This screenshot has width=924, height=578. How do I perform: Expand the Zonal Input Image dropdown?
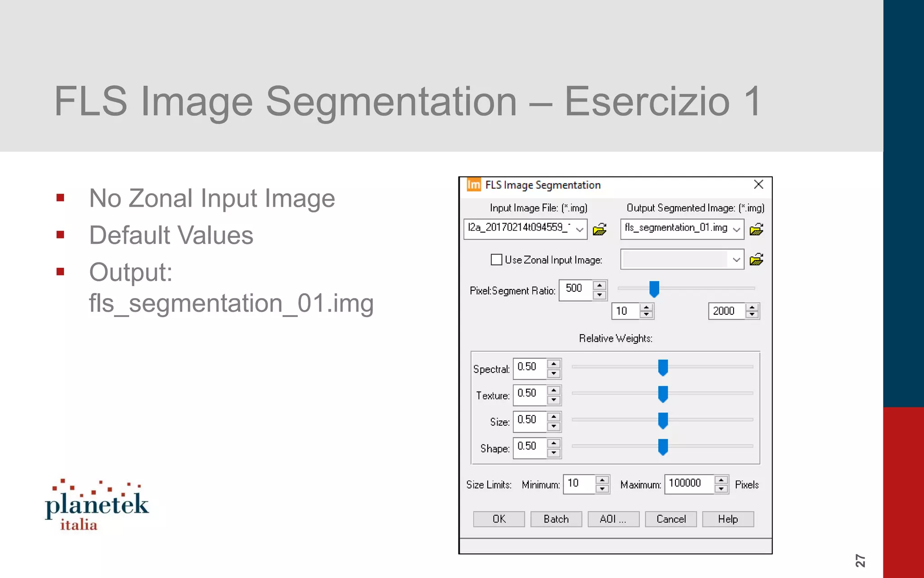pyautogui.click(x=736, y=260)
